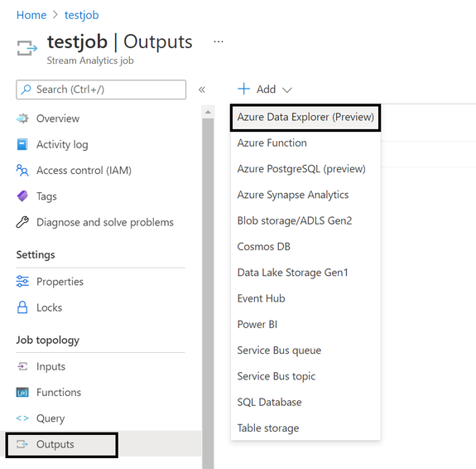Open the ellipsis more options menu
This screenshot has height=469, width=476.
219,41
